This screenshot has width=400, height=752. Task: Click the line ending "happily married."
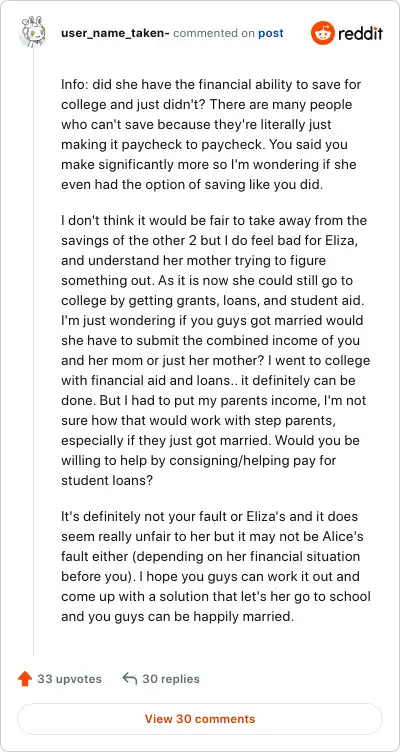tap(177, 616)
